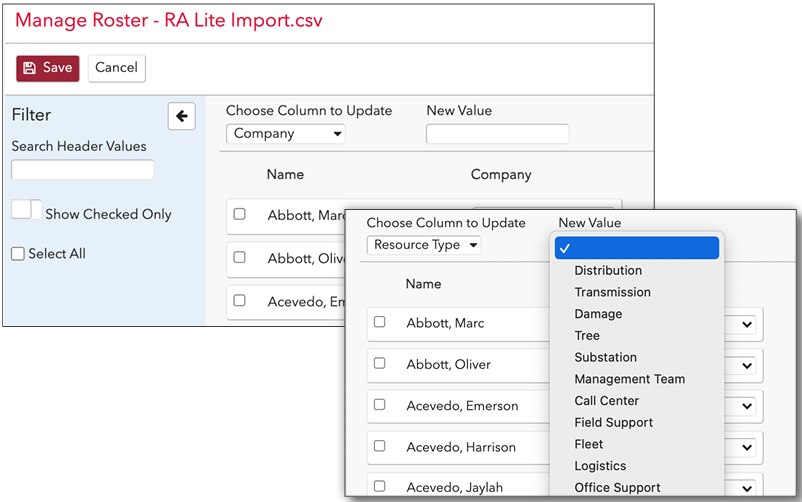The image size is (802, 502).
Task: Toggle Show Checked Only switch
Action: [x=27, y=210]
